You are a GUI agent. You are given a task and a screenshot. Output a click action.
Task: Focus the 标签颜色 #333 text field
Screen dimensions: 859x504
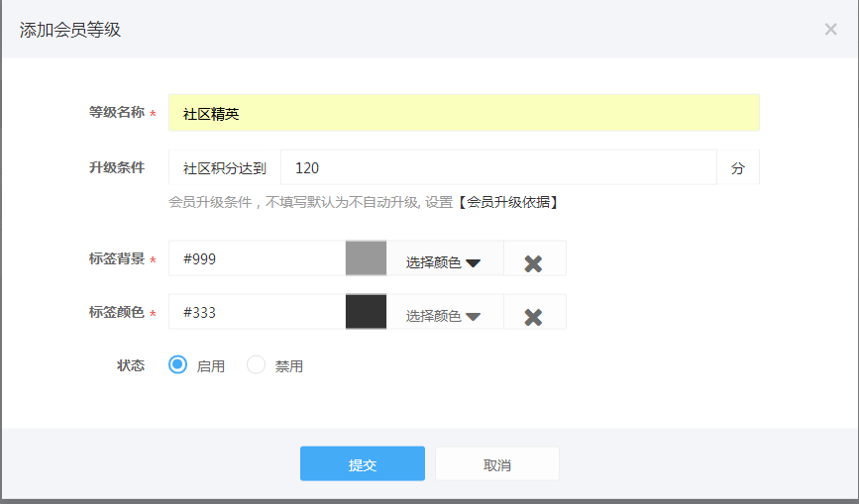click(258, 312)
